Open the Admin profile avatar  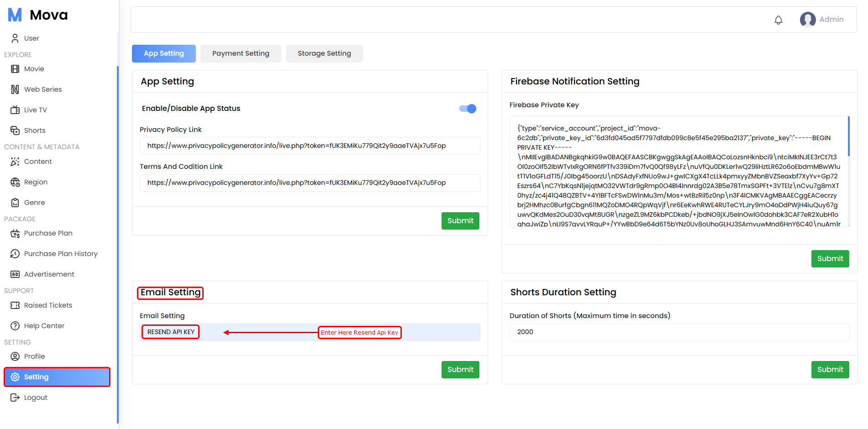808,20
